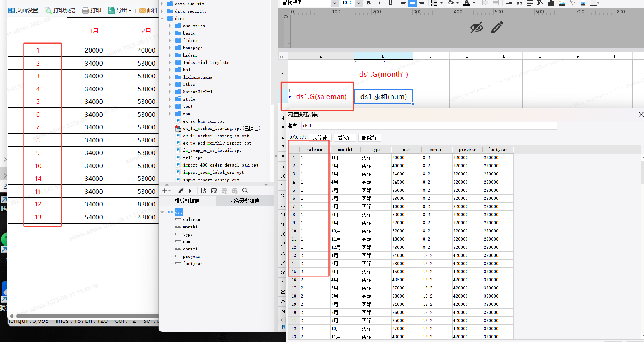Image resolution: width=644 pixels, height=342 pixels.
Task: Click the hidden-eye icon in designer canvas
Action: tap(476, 27)
